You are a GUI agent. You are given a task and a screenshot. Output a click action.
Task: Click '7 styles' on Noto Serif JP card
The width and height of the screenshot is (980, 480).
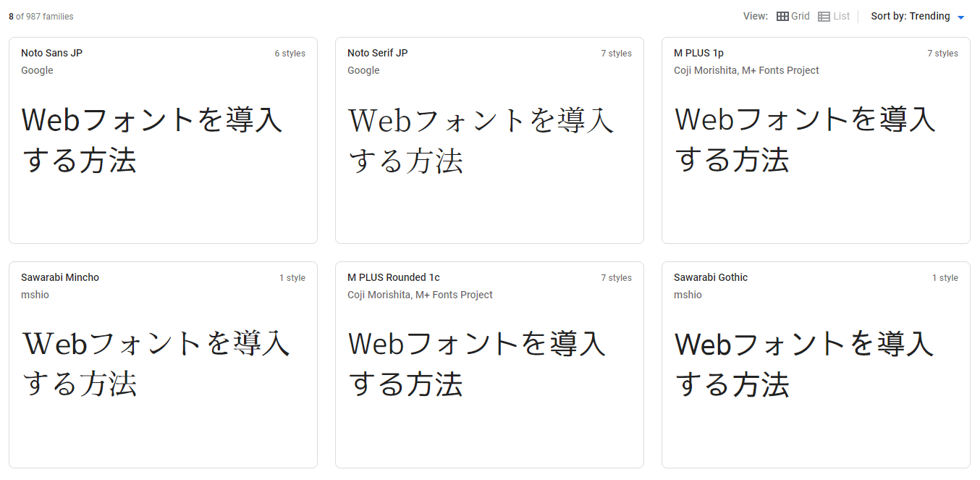coord(616,54)
